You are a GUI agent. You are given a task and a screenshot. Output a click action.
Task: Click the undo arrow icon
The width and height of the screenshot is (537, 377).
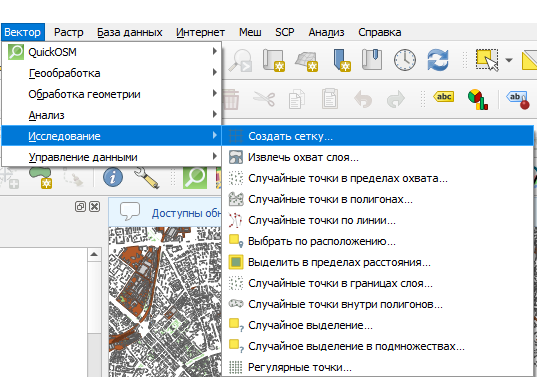point(363,99)
